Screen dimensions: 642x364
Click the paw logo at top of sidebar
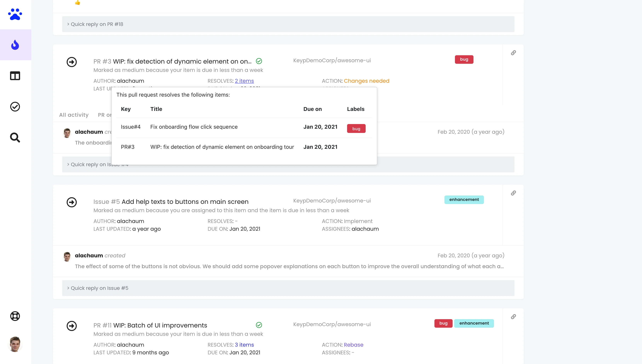pyautogui.click(x=15, y=14)
